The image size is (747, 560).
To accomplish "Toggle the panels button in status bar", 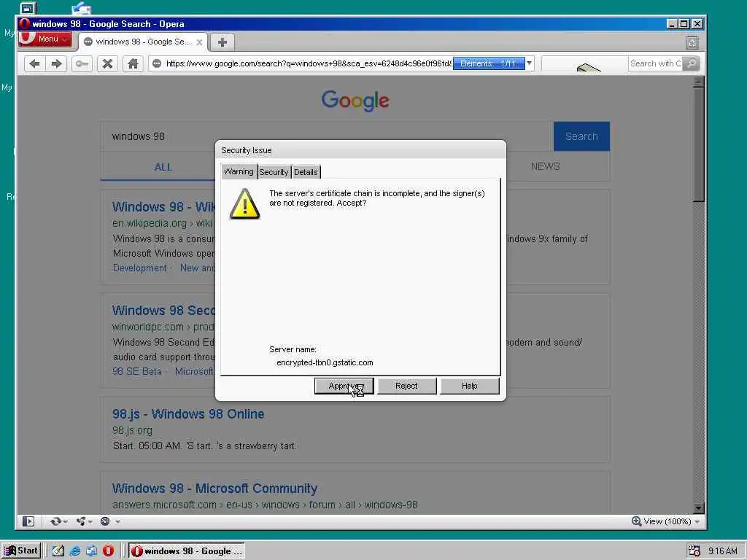I will tap(28, 521).
